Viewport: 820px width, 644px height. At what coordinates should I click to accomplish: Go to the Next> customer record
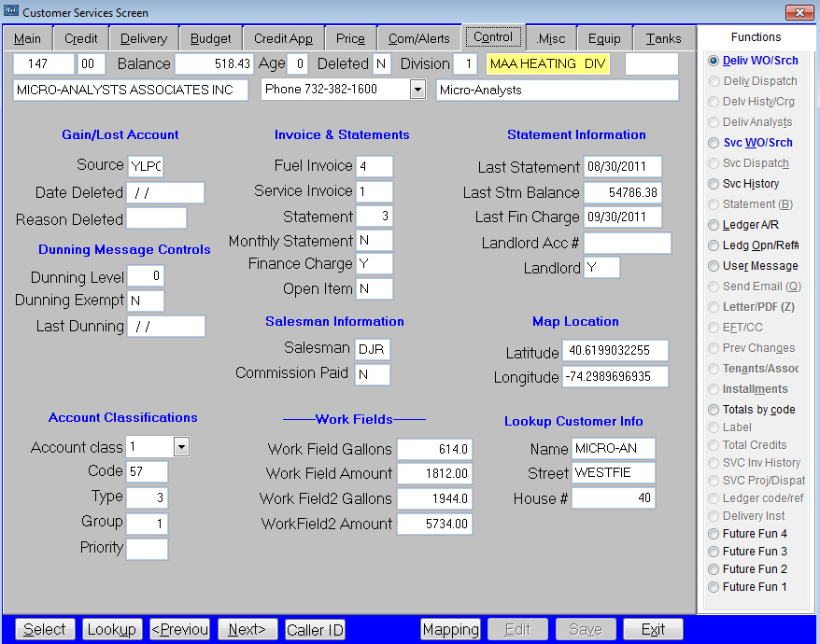(247, 629)
